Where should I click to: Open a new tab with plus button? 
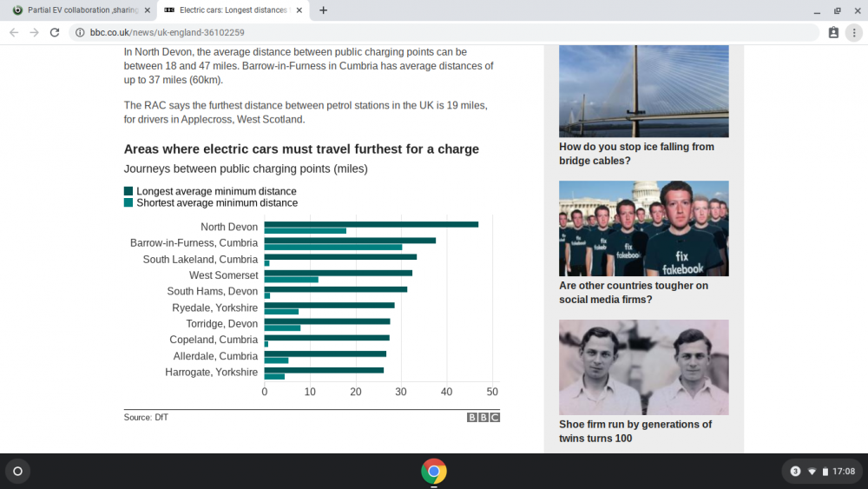(323, 10)
